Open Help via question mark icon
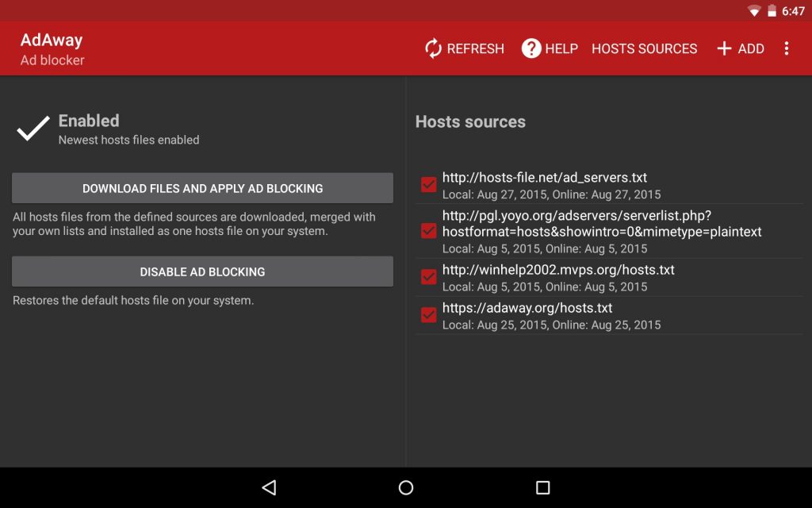The width and height of the screenshot is (812, 508). (530, 48)
